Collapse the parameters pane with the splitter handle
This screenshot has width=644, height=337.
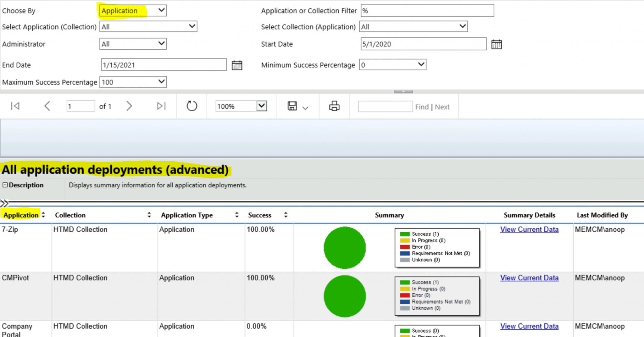click(x=403, y=91)
